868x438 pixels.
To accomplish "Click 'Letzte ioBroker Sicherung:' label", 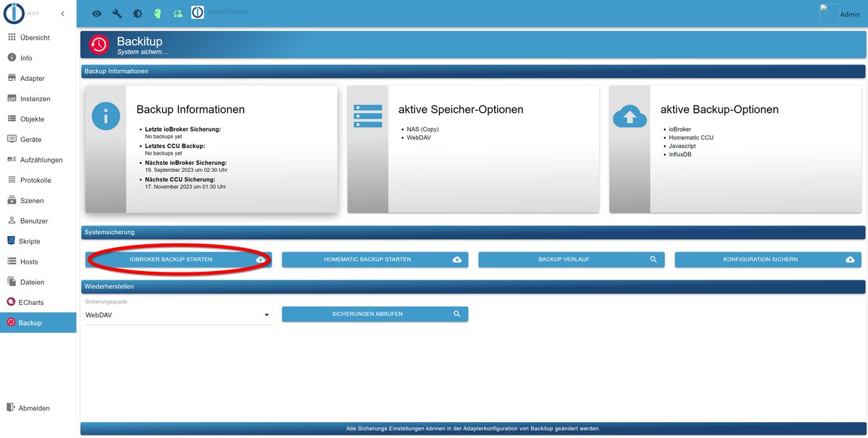I will (183, 129).
